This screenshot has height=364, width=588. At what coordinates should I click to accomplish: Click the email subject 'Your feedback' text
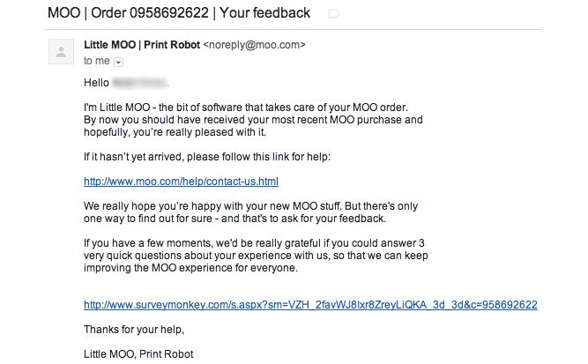(x=264, y=13)
